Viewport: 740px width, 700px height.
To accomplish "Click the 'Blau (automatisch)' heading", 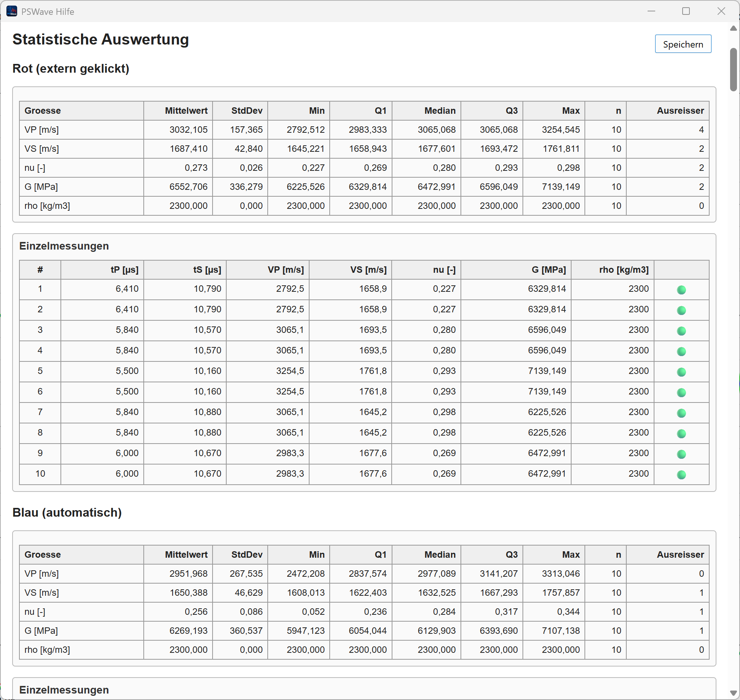I will 67,512.
